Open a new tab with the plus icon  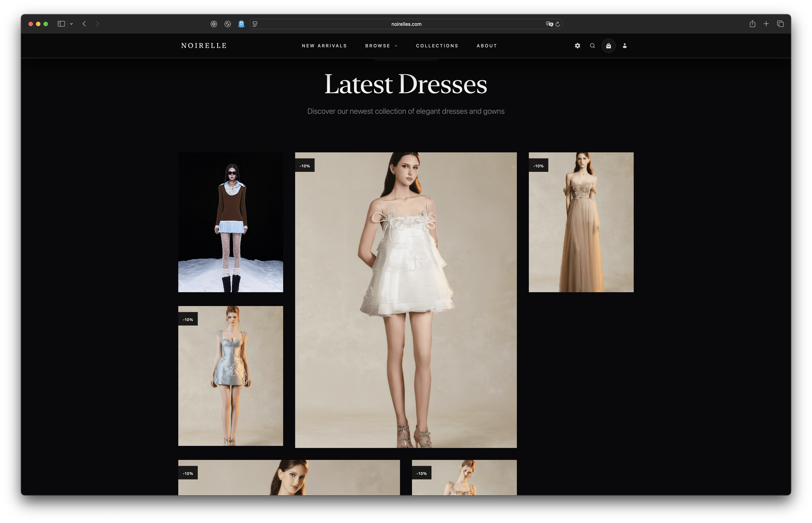(x=766, y=24)
